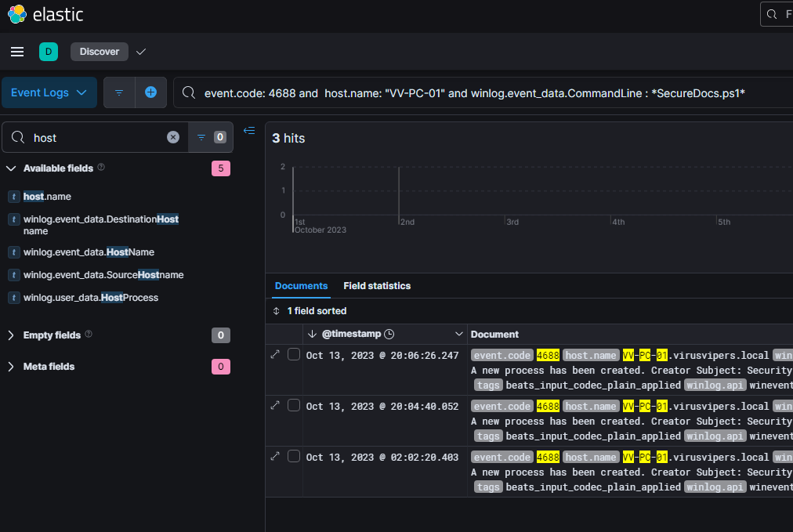Open the hamburger navigation menu

pyautogui.click(x=17, y=52)
